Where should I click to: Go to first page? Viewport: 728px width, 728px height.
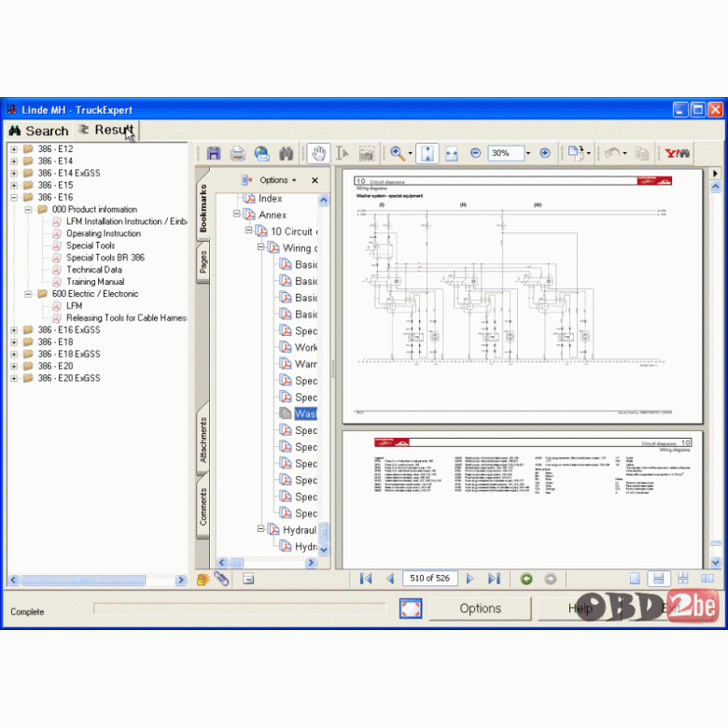tap(366, 579)
